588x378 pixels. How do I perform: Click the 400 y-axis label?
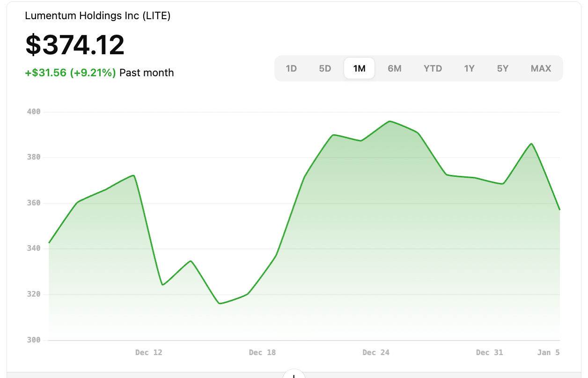tap(34, 112)
